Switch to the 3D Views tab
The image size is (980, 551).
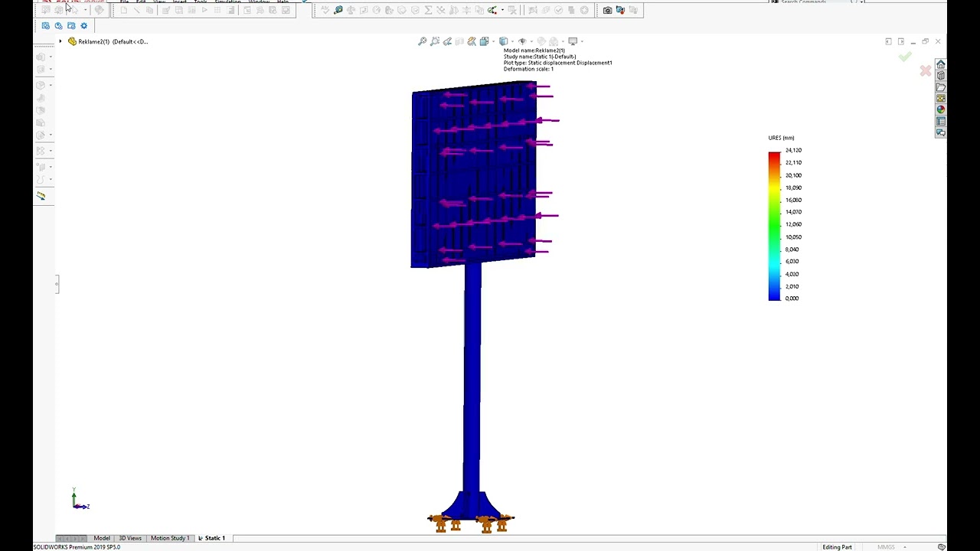[130, 538]
